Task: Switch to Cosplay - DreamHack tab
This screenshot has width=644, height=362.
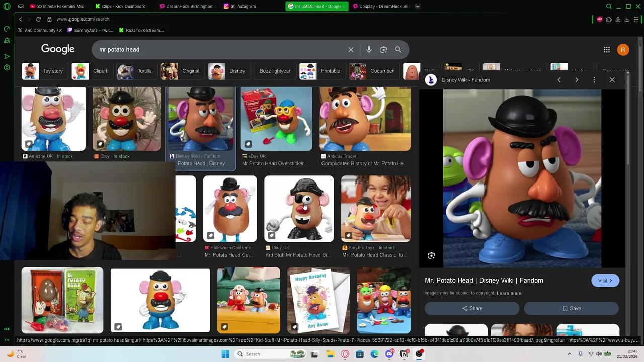Action: pyautogui.click(x=380, y=6)
